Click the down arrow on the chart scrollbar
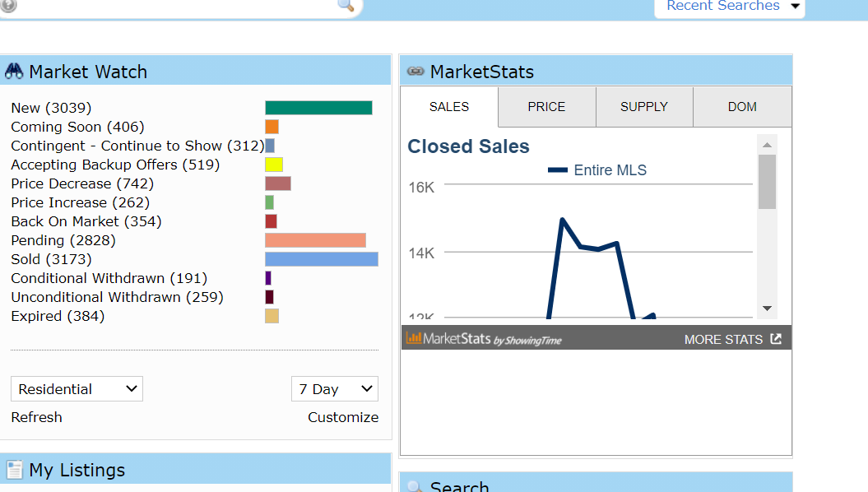Viewport: 868px width, 492px height. pyautogui.click(x=766, y=309)
